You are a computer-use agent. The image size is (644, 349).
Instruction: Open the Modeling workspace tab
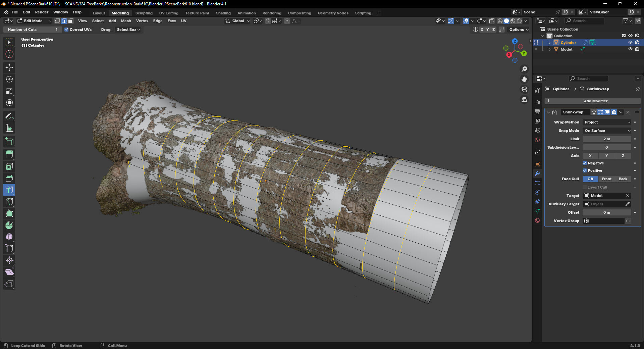(x=120, y=13)
